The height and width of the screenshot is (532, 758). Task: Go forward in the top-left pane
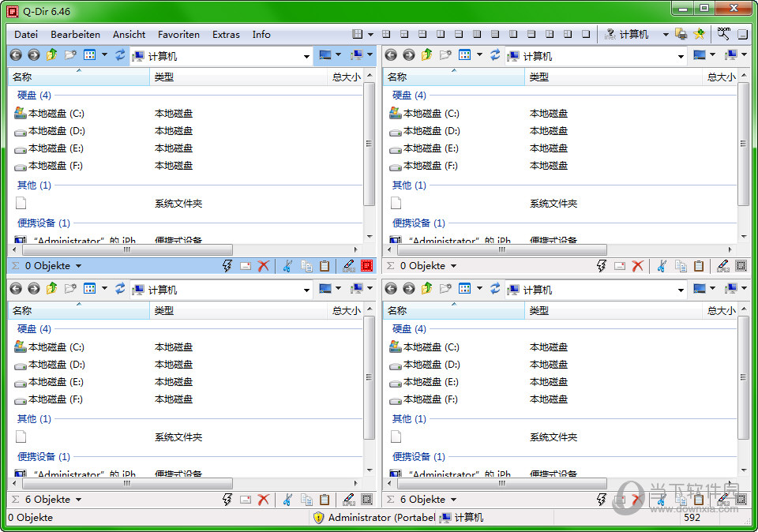coord(34,55)
